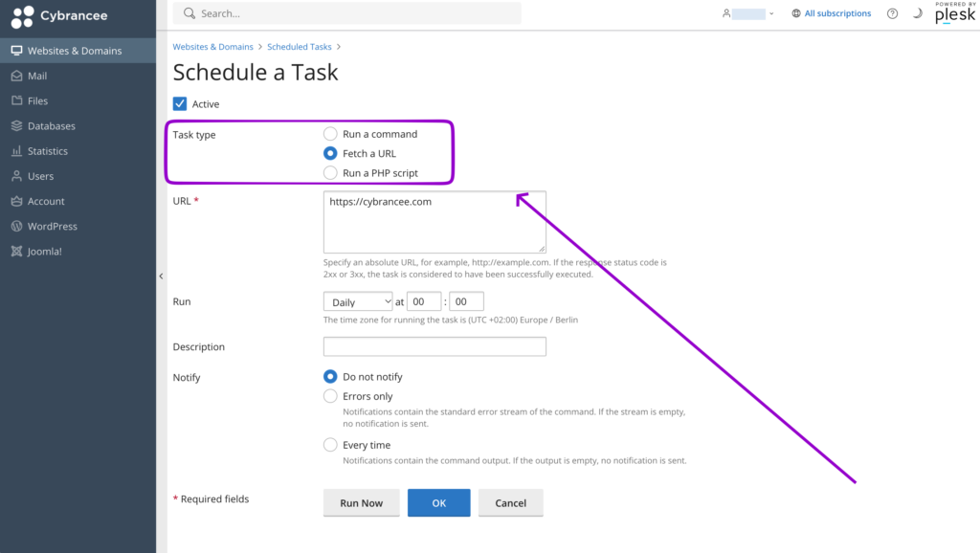The width and height of the screenshot is (980, 553).
Task: Click the globe icon beside All subscriptions
Action: 796,13
